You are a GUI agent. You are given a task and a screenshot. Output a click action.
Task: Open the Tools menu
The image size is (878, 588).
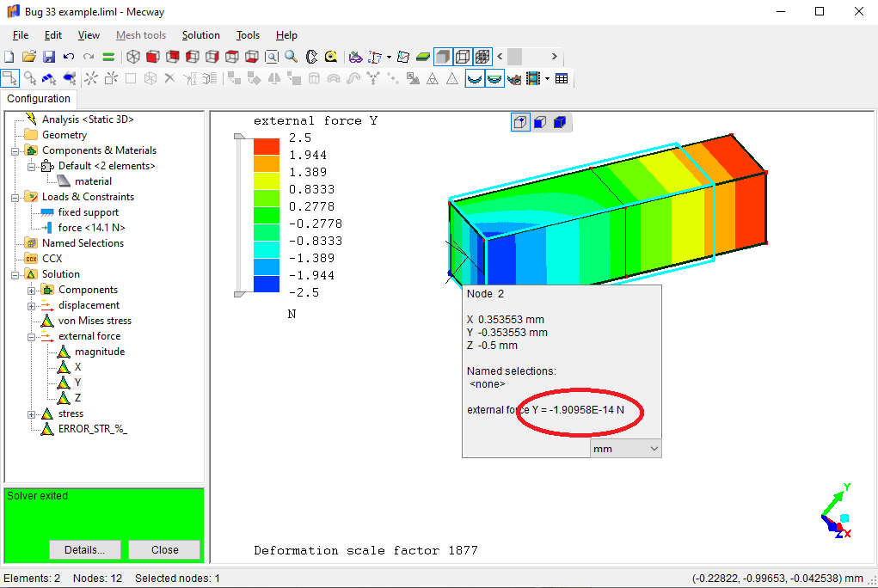248,35
